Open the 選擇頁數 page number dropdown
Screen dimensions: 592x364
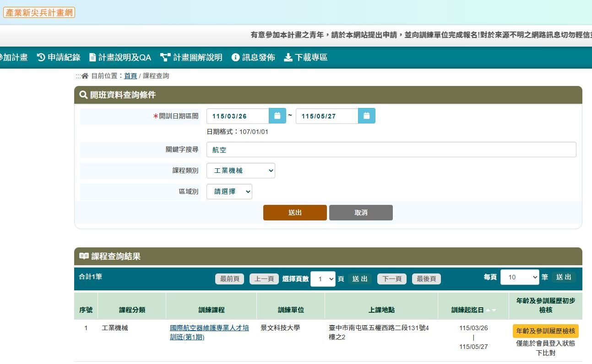coord(323,278)
